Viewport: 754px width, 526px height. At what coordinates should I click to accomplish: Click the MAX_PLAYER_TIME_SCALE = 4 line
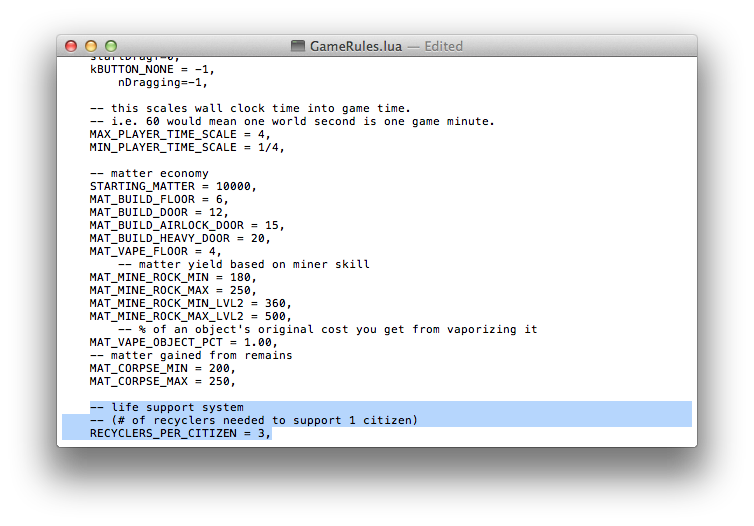[x=179, y=134]
